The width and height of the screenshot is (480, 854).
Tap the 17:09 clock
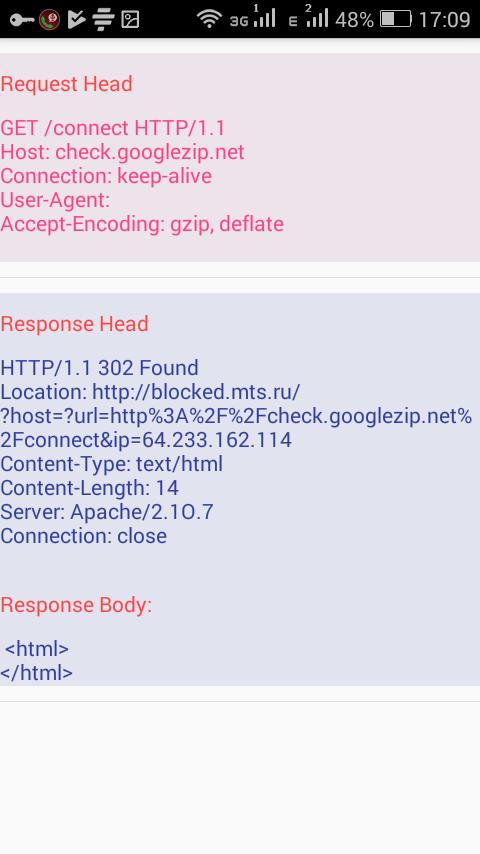[444, 20]
